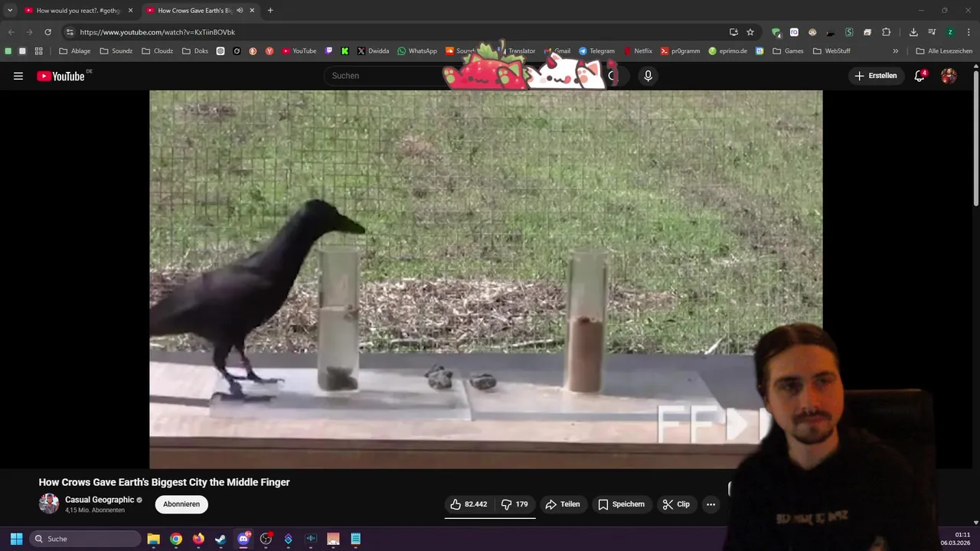Image resolution: width=980 pixels, height=551 pixels.
Task: Open the Ablage bookmark folder
Action: (x=75, y=51)
